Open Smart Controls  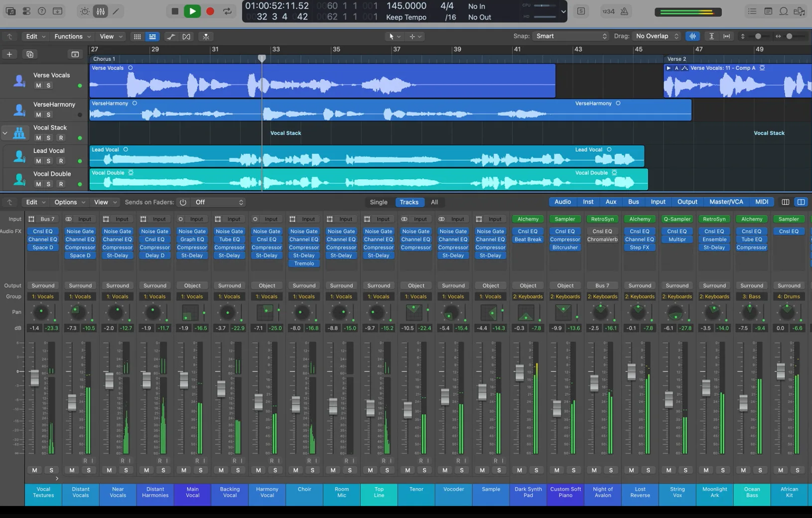85,11
